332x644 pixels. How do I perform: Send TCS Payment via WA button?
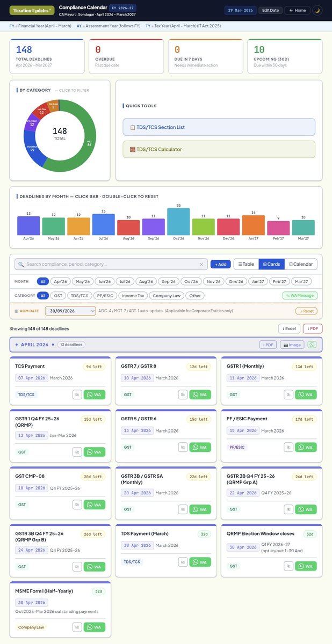[95, 394]
